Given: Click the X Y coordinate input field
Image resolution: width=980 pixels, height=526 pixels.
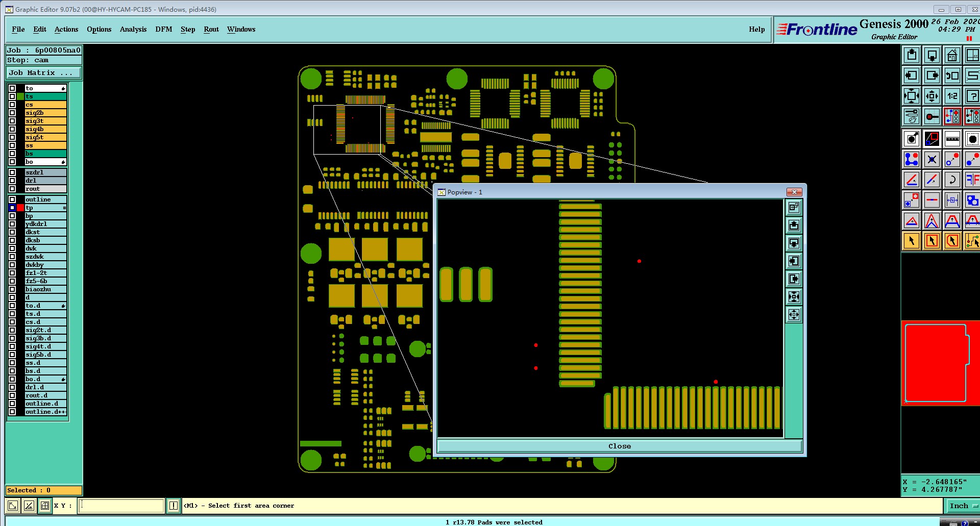Looking at the screenshot, I should click(x=121, y=506).
